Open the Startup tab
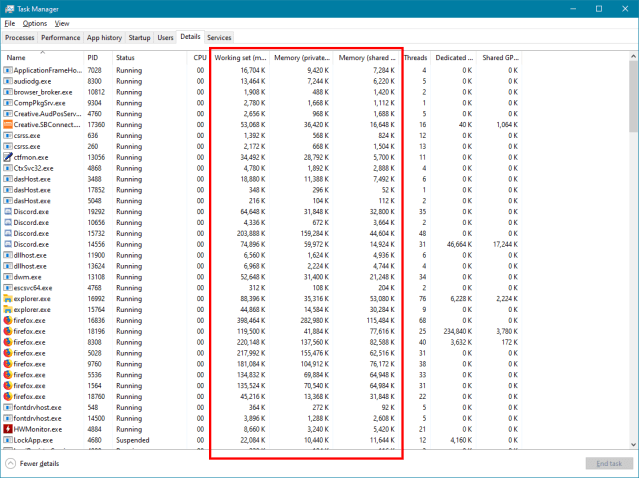 point(140,37)
